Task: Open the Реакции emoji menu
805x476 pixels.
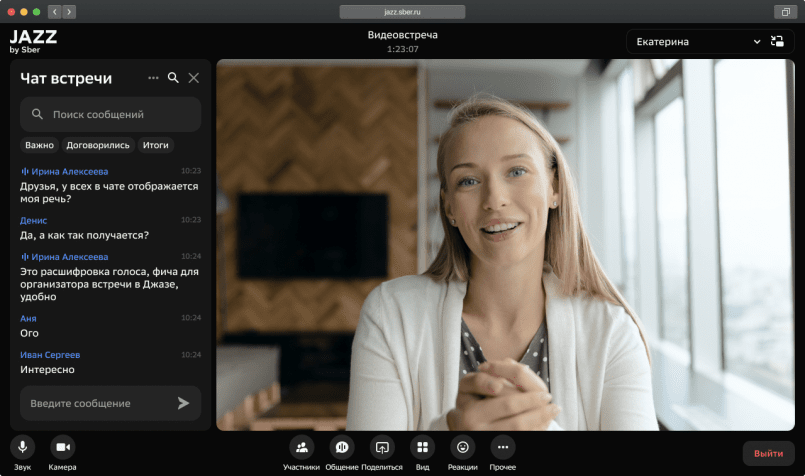Action: point(462,447)
